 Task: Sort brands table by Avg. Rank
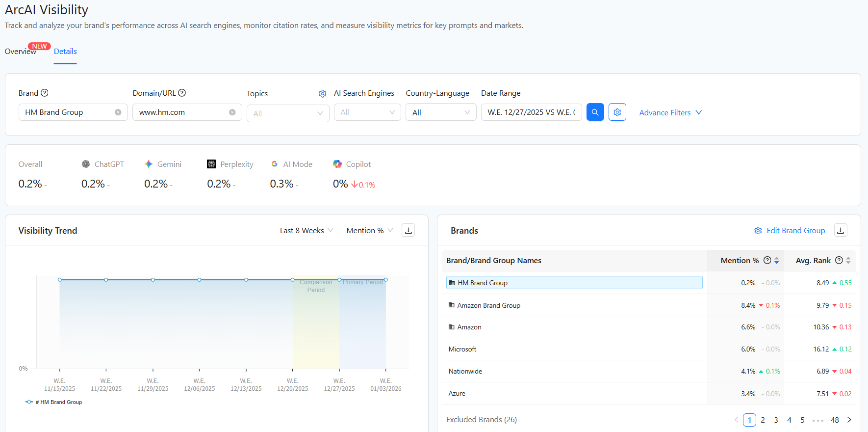coord(848,261)
